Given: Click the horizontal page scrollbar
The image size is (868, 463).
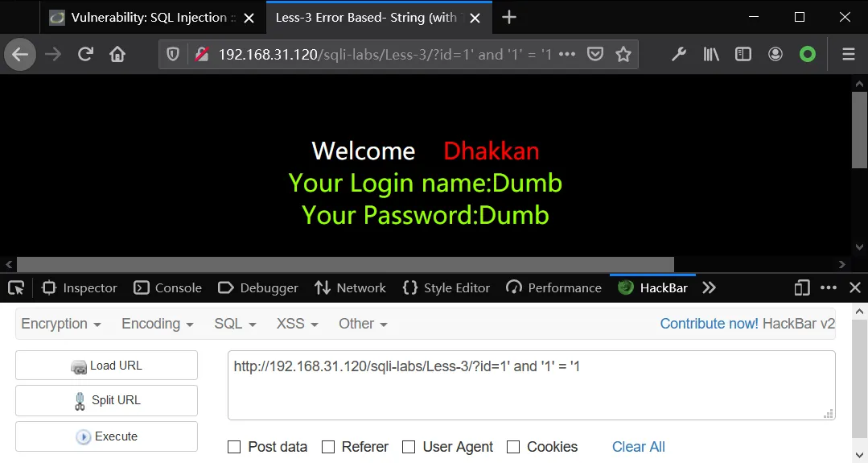Looking at the screenshot, I should [x=345, y=264].
